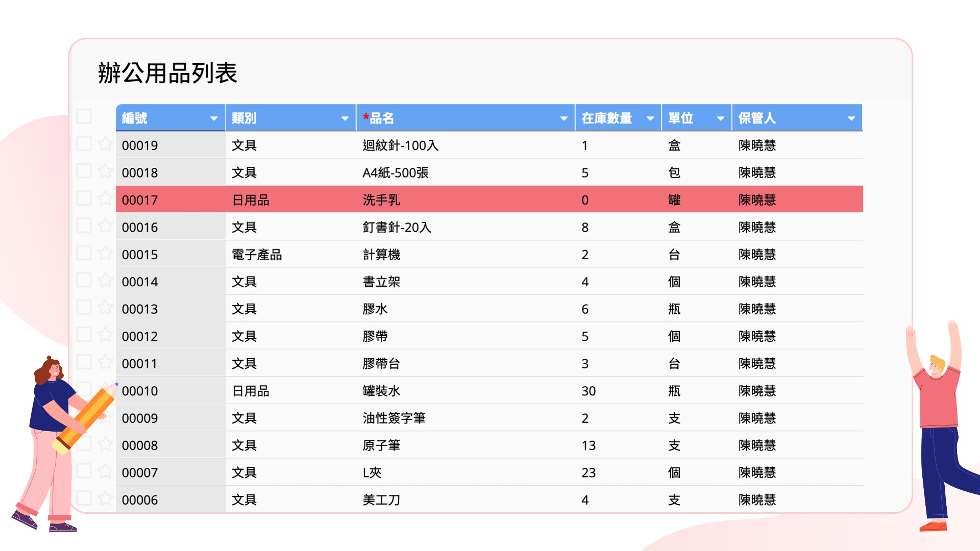Click the 迴紋針-100入 item name

[401, 145]
